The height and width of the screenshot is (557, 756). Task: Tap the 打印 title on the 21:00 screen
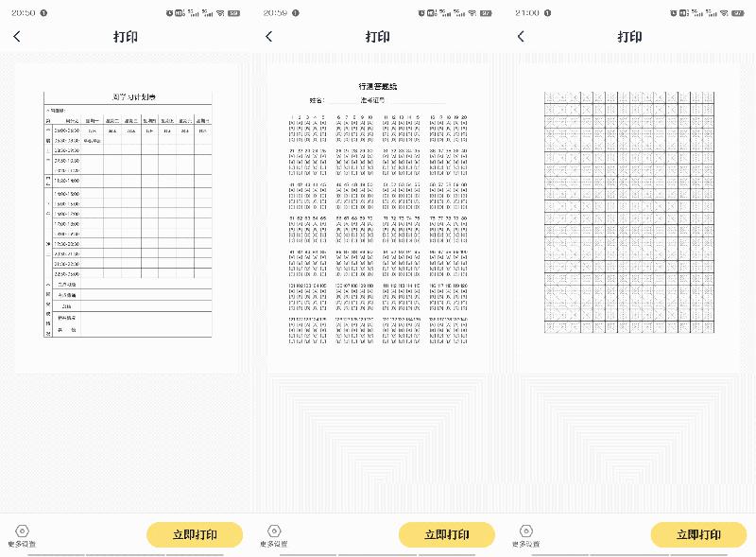629,37
